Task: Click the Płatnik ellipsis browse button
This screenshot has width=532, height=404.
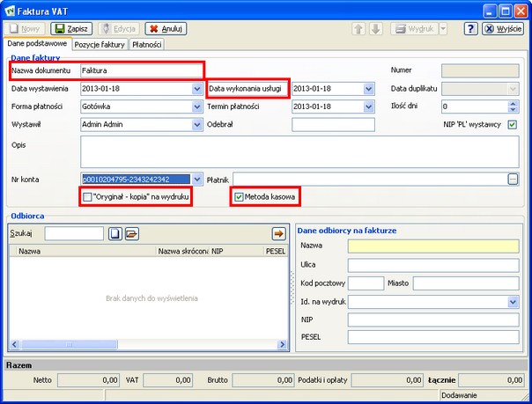Action: click(513, 179)
